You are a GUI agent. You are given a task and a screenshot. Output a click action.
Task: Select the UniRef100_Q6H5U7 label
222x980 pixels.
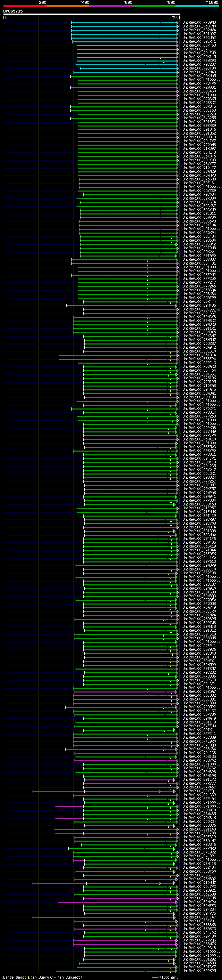[199, 339]
